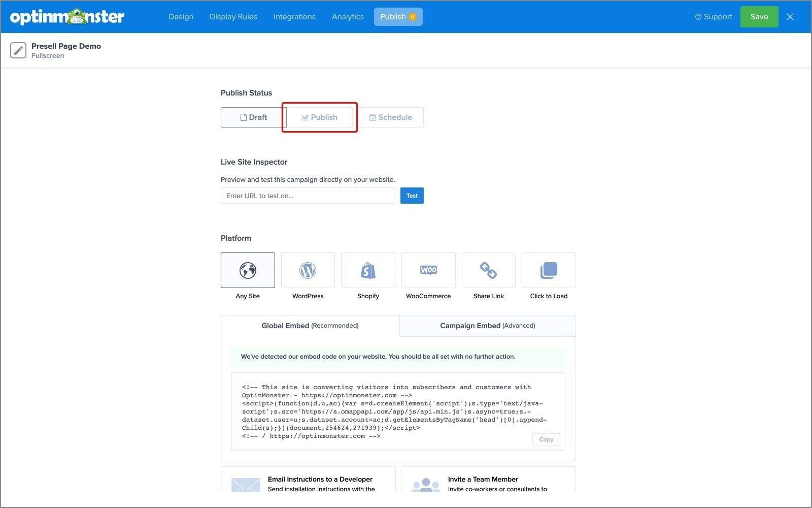Screen dimensions: 812x508
Task: Click the OptinMonster logo
Action: point(67,17)
